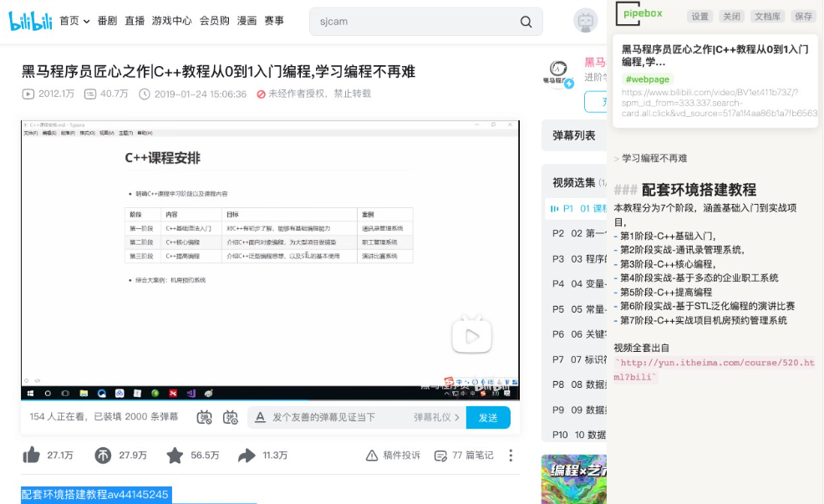
Task: Click the 黑马程序员 uploader avatar
Action: (x=558, y=74)
